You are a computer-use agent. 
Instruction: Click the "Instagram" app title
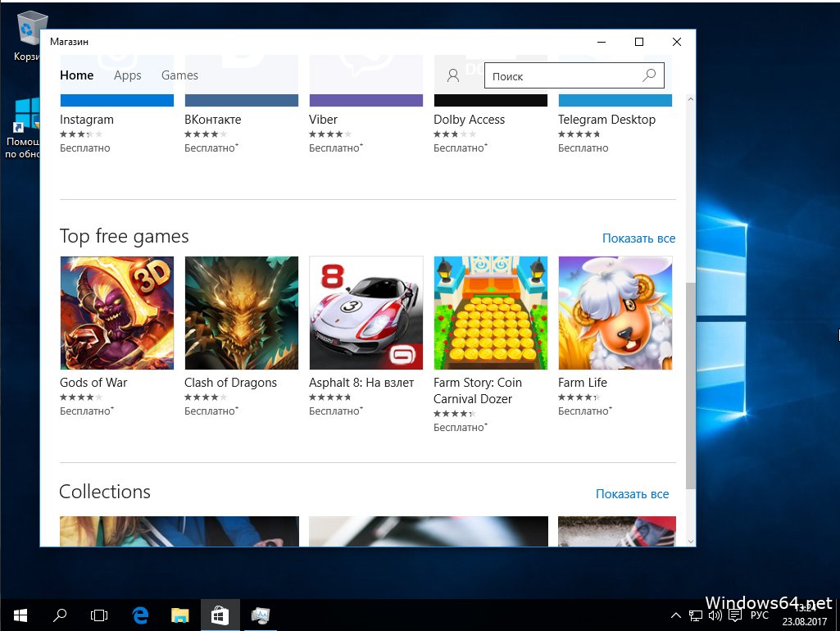pyautogui.click(x=87, y=120)
